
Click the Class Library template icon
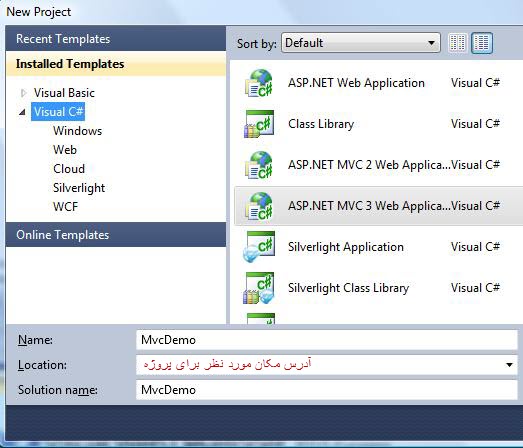click(x=259, y=124)
